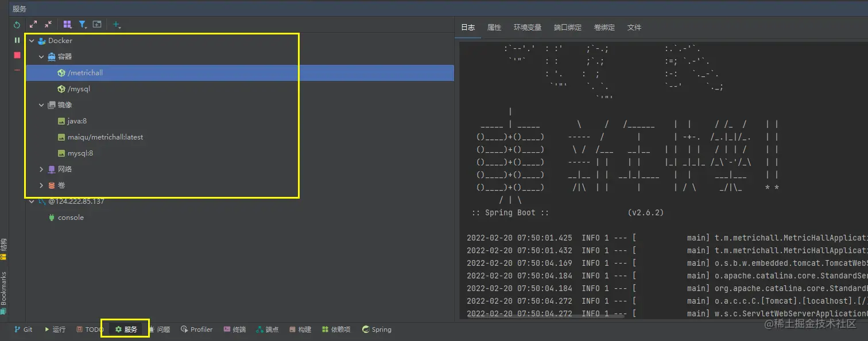
Task: Select the mysql:8 image
Action: (240, 153)
